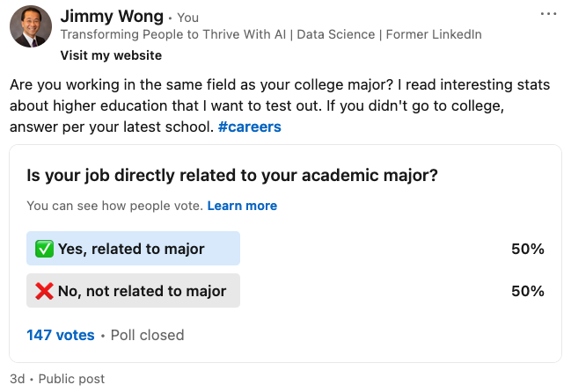View the 147 votes list
This screenshot has height=392, width=571.
point(61,335)
